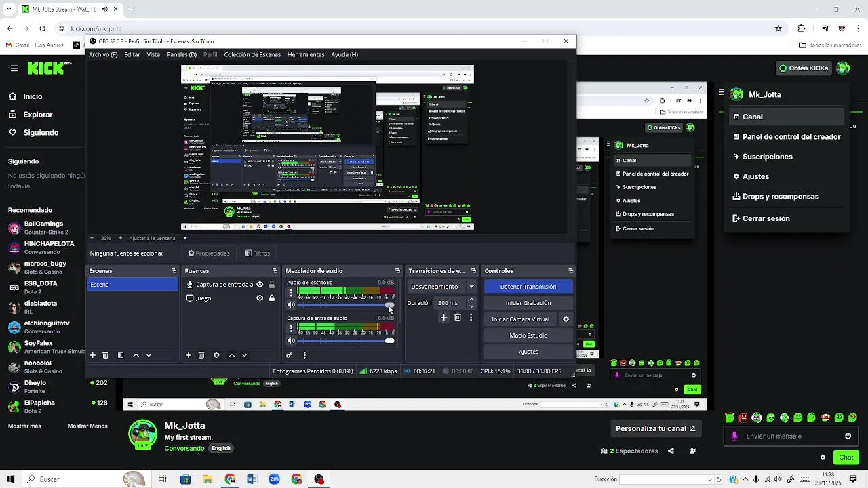Open Captura de entrada audio three-dot options menu

click(292, 329)
